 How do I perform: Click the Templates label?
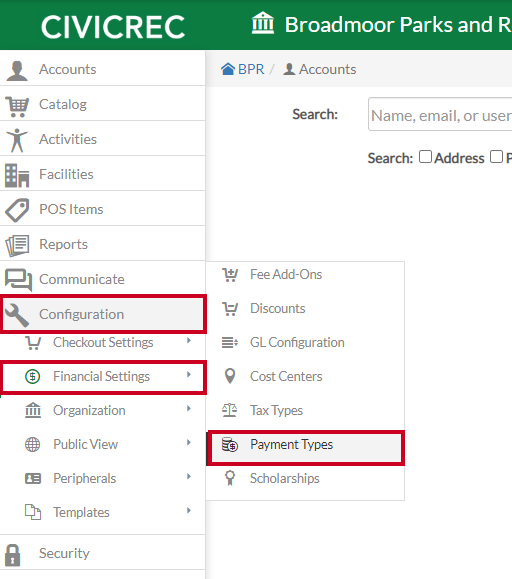click(x=81, y=513)
